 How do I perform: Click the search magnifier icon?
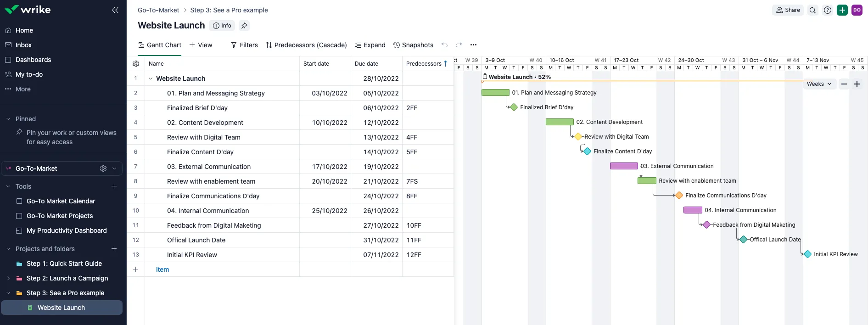pos(812,10)
